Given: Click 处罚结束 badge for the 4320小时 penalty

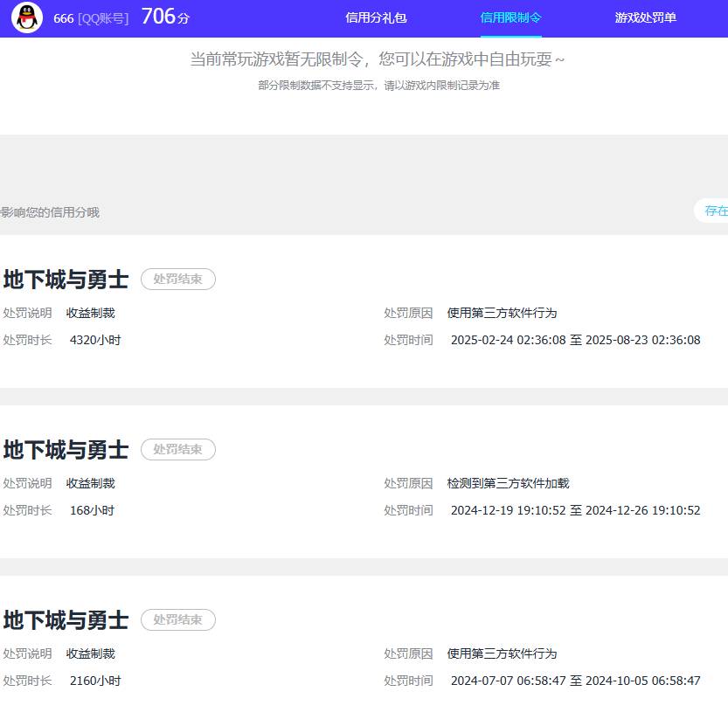Looking at the screenshot, I should click(178, 279).
